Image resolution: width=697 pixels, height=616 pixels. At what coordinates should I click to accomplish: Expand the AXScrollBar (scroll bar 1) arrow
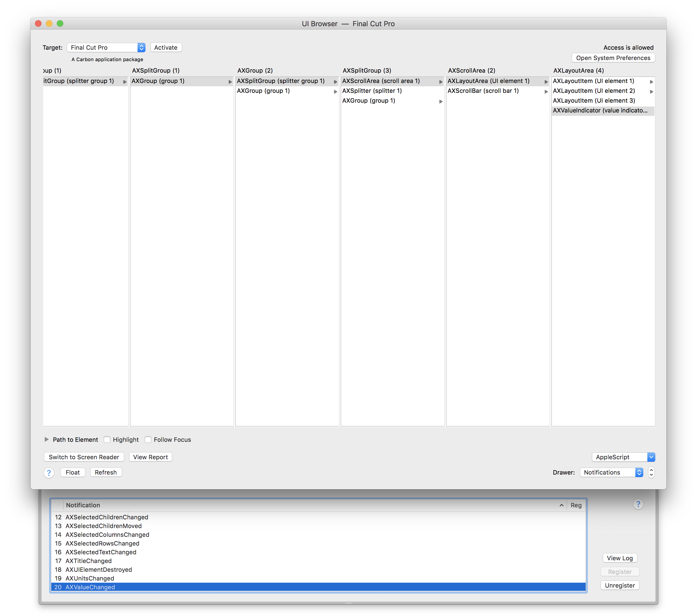546,91
